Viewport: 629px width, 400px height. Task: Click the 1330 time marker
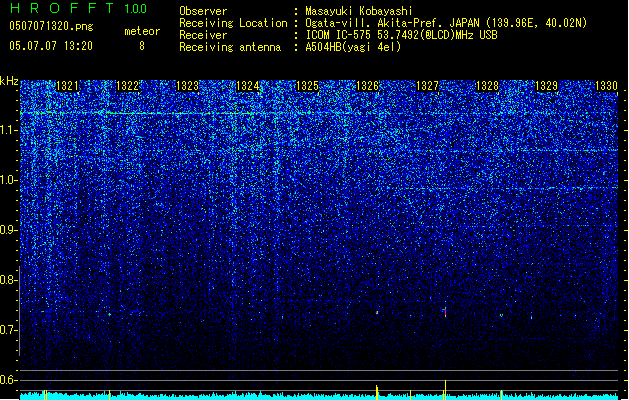(607, 86)
